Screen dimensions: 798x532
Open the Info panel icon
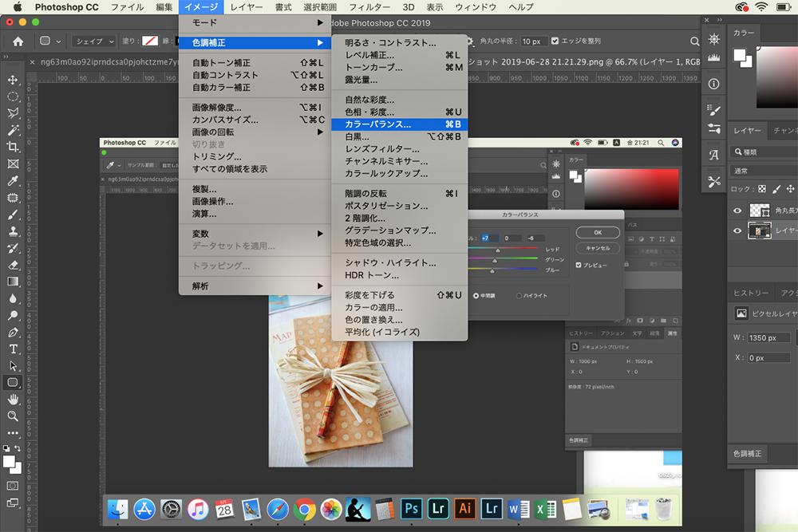pyautogui.click(x=714, y=84)
